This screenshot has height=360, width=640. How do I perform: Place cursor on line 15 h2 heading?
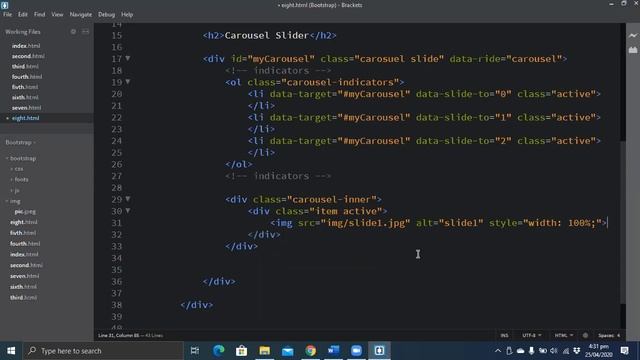(x=269, y=35)
